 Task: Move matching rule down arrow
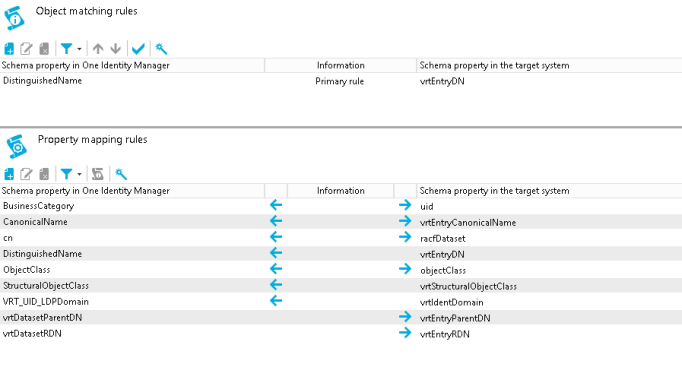(x=115, y=49)
